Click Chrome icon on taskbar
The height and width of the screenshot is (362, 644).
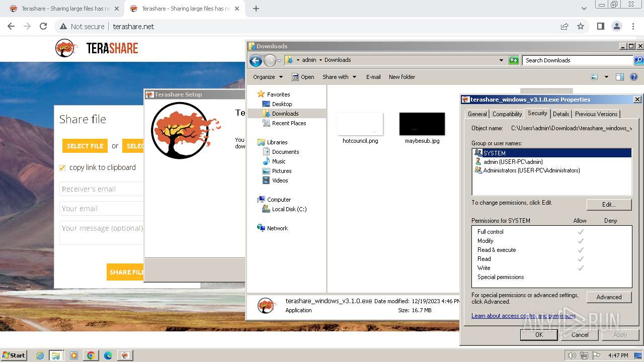coord(91,355)
